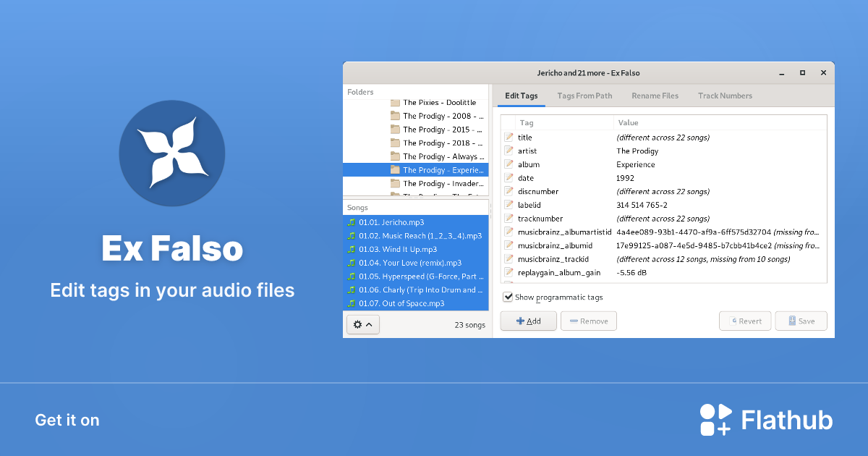Click the album value Experience

click(635, 164)
